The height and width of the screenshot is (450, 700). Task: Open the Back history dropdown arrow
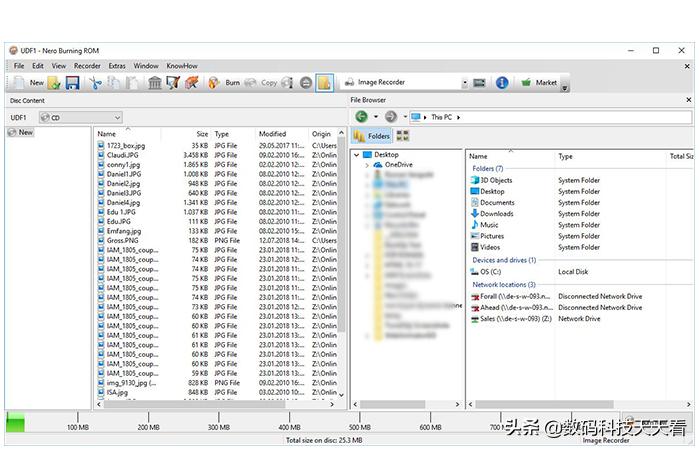click(376, 117)
